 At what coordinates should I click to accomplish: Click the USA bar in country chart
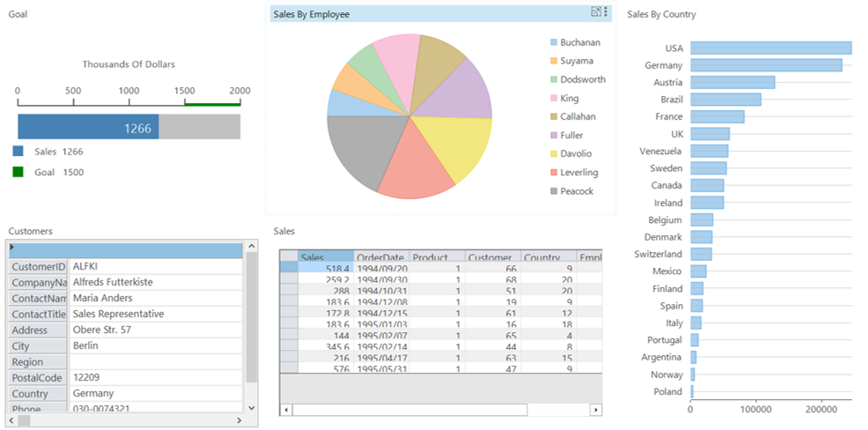tap(771, 48)
